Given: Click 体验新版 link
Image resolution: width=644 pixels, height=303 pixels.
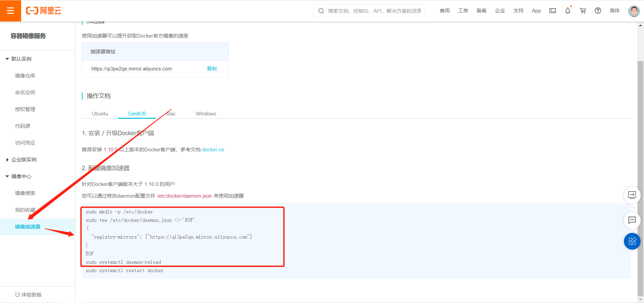Looking at the screenshot, I should [x=32, y=295].
